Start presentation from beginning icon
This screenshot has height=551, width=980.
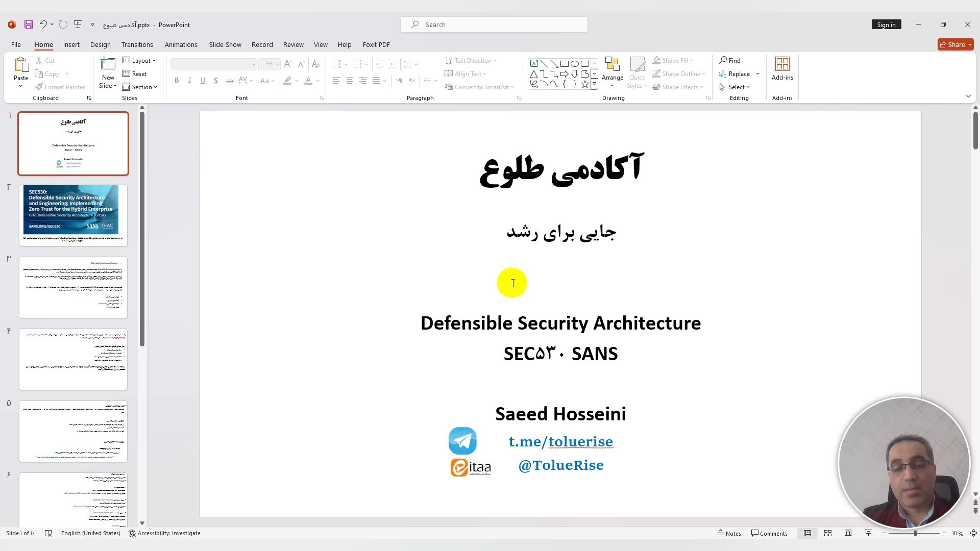78,24
